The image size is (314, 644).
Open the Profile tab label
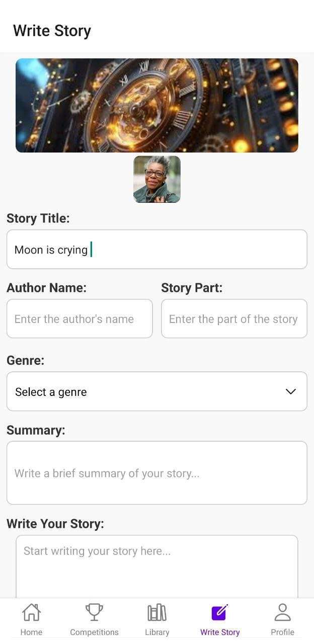point(283,632)
